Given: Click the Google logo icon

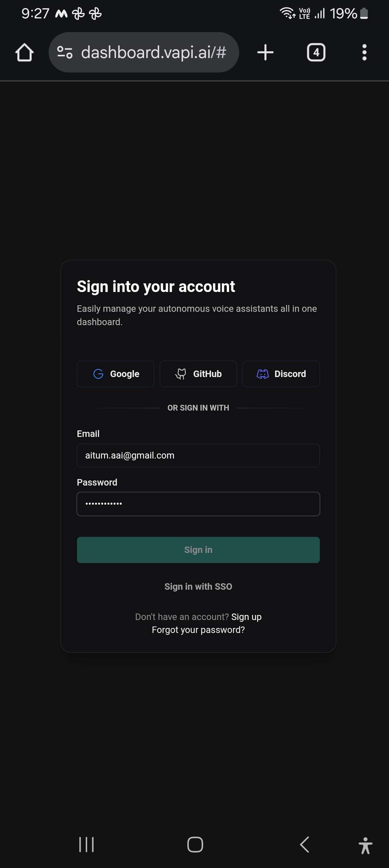Looking at the screenshot, I should [x=98, y=374].
